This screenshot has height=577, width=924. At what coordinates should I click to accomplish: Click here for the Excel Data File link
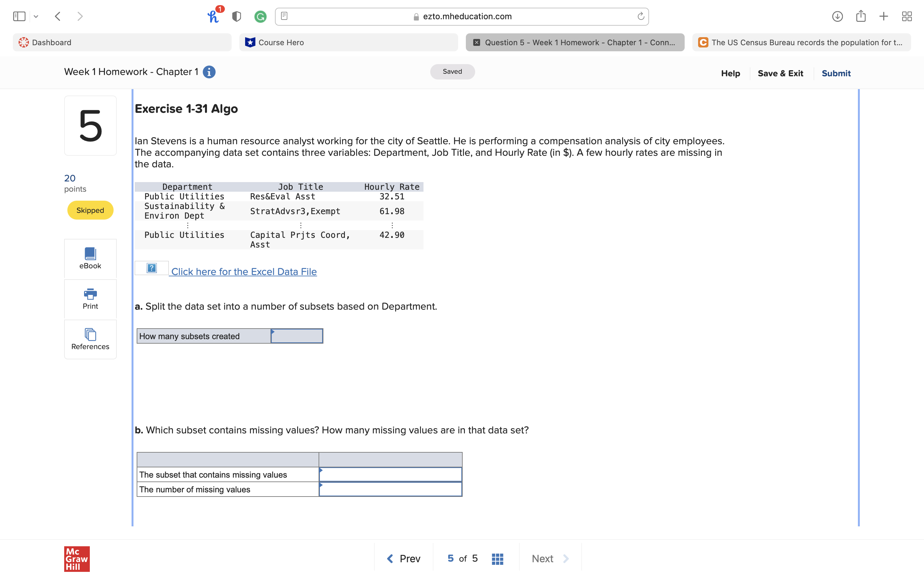tap(244, 271)
